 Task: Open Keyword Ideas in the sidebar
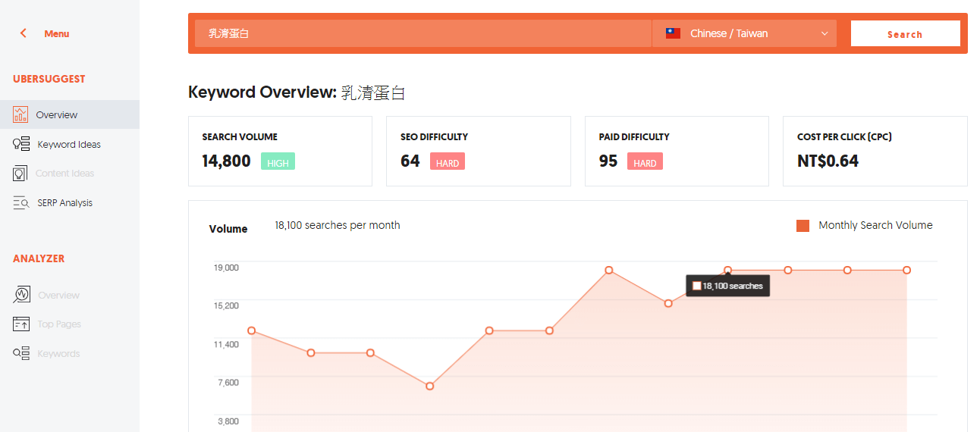click(69, 144)
